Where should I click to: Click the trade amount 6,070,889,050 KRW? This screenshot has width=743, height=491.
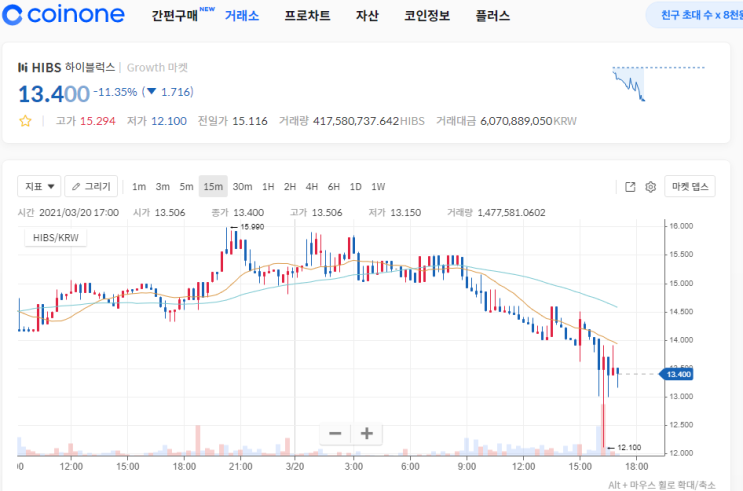(x=528, y=121)
